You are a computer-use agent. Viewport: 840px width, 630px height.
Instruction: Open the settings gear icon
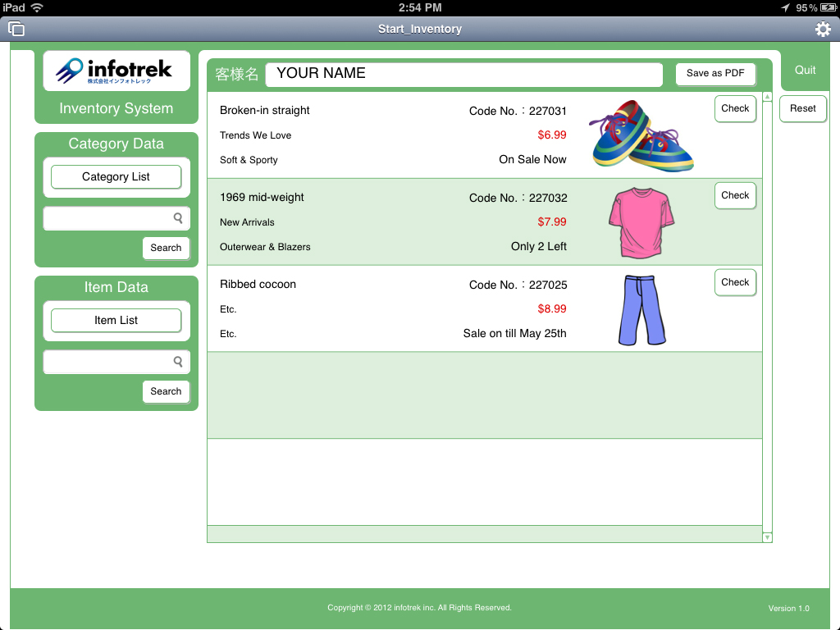point(823,30)
